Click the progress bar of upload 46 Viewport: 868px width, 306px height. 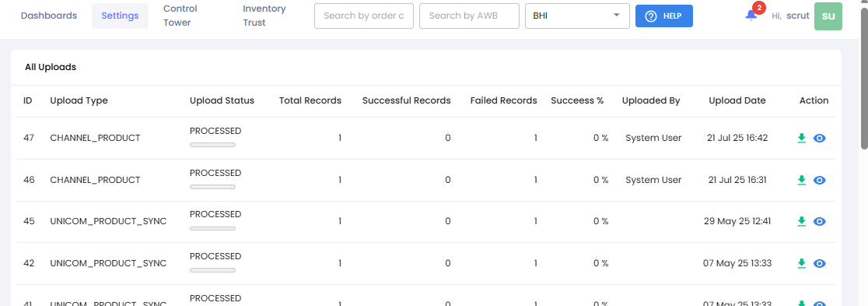coord(212,187)
